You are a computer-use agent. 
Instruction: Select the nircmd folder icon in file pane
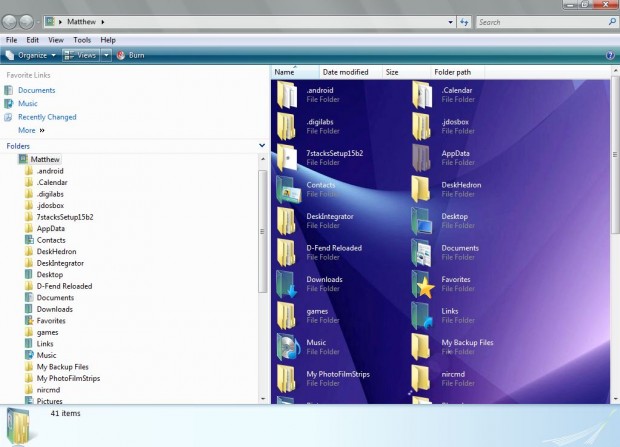click(420, 379)
